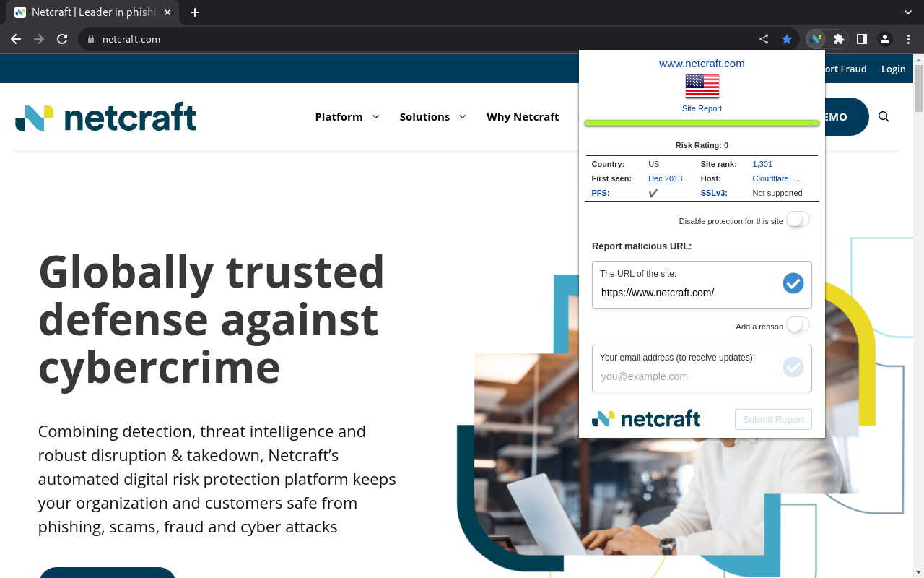Click the padlock site info icon

[91, 39]
